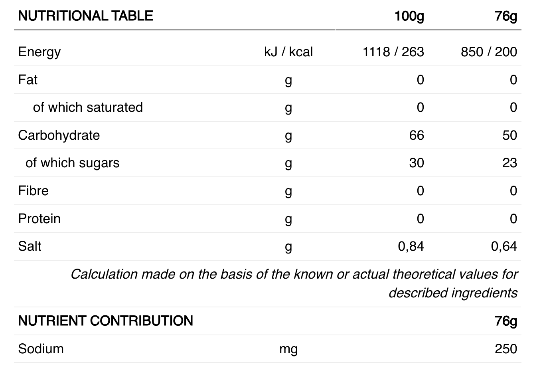Click the NUTRITIONAL TABLE heading
Viewport: 545px width, 392px height.
coord(85,16)
